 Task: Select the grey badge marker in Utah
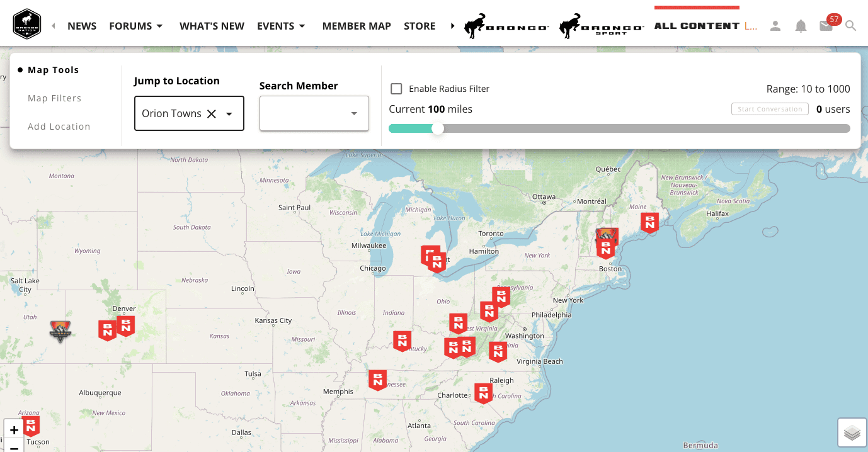(x=60, y=331)
